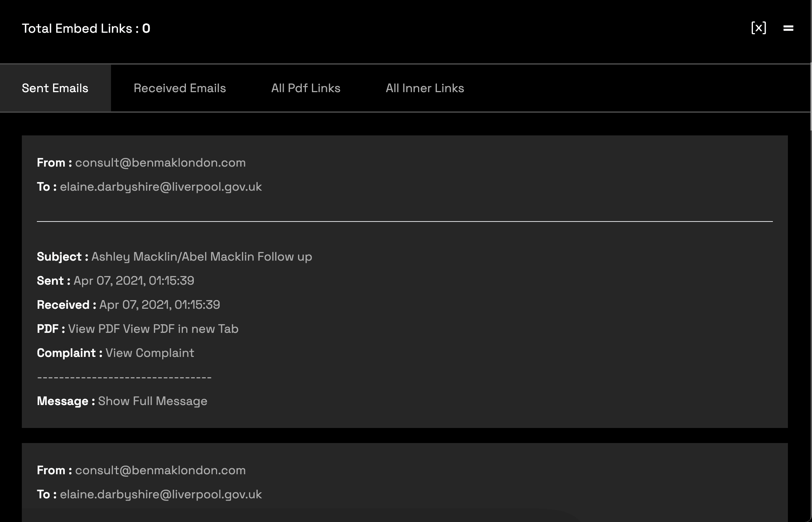Open the hamburger menu icon
The image size is (812, 522).
click(x=788, y=28)
